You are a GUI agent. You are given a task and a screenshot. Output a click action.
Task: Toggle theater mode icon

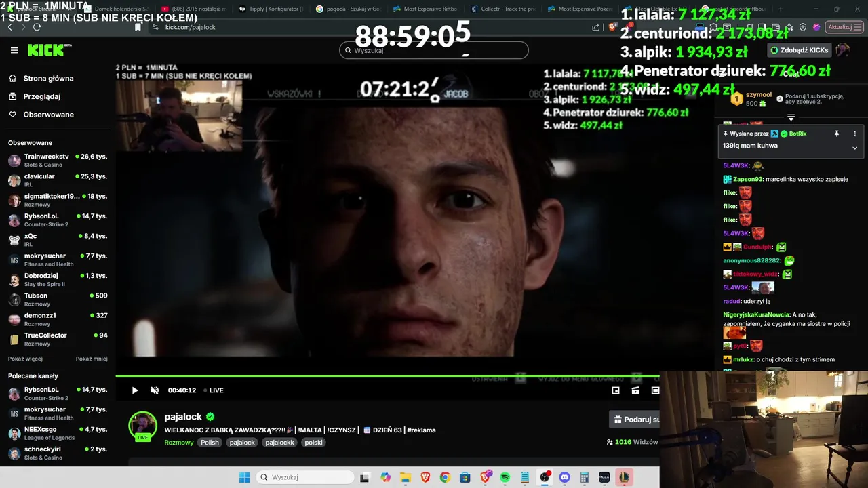point(655,390)
